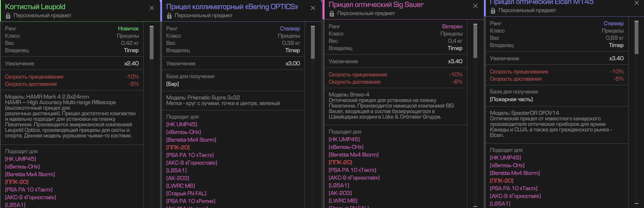
Task: Open [L85A1] link in Bering OPTICS panel
Action: pos(177,170)
